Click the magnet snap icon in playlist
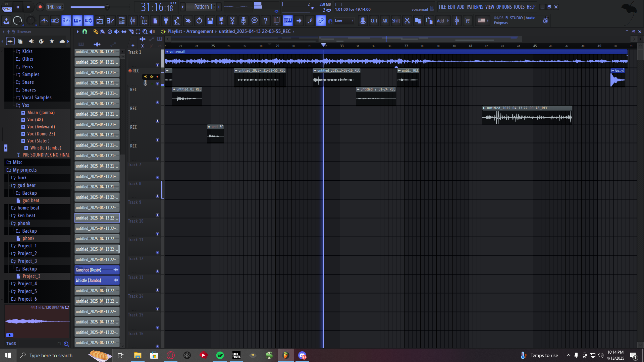Image resolution: width=644 pixels, height=362 pixels. (x=85, y=32)
